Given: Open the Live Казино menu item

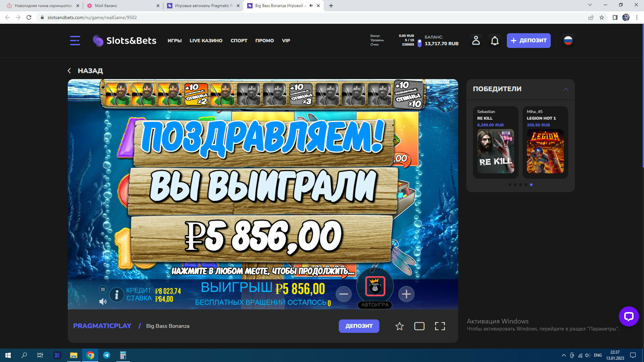Looking at the screenshot, I should pos(206,41).
